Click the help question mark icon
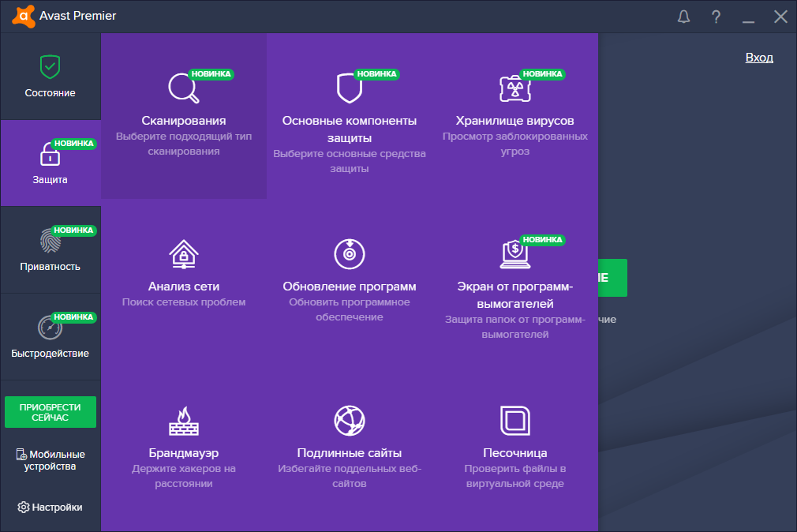Viewport: 797px width, 532px height. pyautogui.click(x=716, y=17)
